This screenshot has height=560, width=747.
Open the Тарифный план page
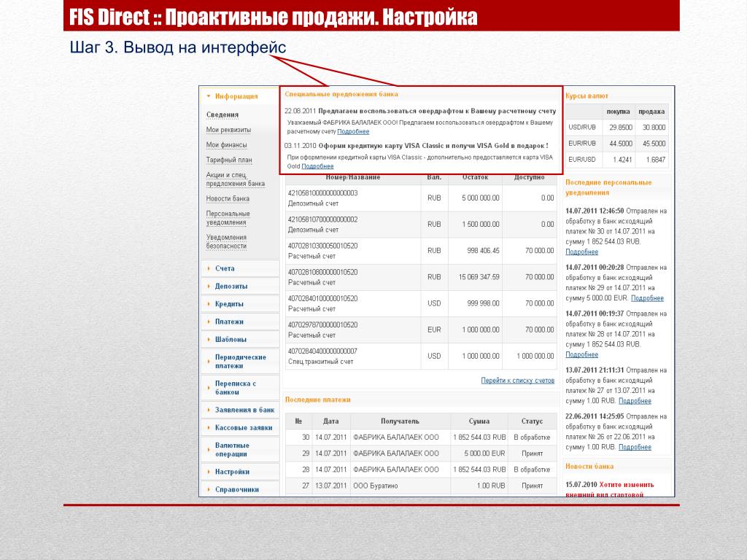coord(229,160)
